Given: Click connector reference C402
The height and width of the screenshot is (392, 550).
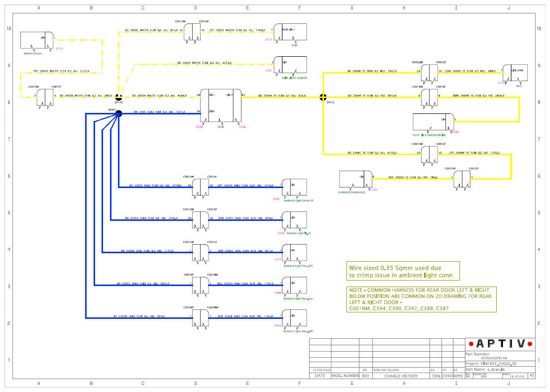Looking at the screenshot, I should pyautogui.click(x=277, y=325).
